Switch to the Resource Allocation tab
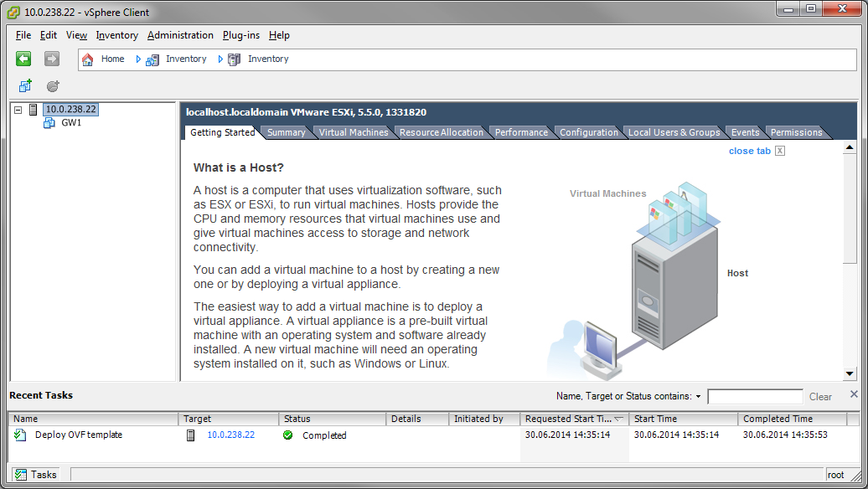This screenshot has width=868, height=489. [x=442, y=132]
